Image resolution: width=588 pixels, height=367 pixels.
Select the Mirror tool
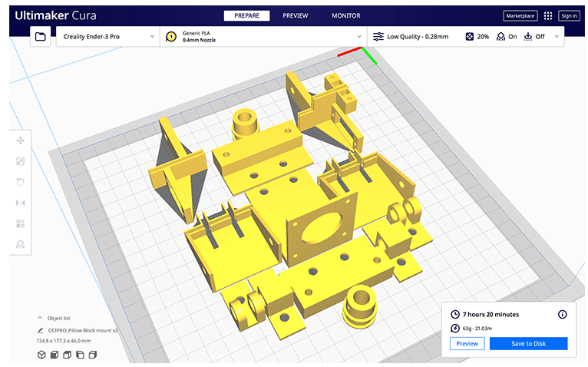tap(20, 203)
